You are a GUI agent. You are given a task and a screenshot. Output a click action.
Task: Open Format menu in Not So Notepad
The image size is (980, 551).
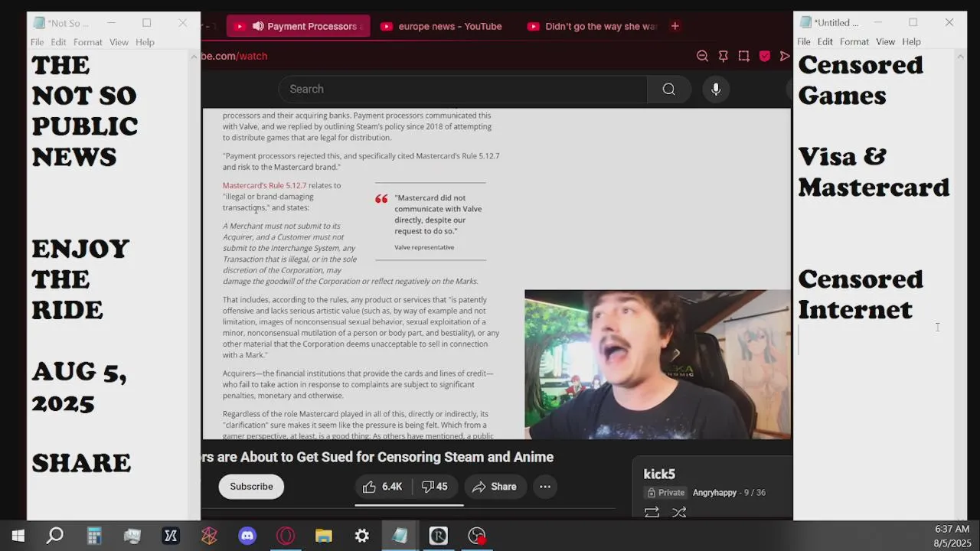tap(88, 42)
